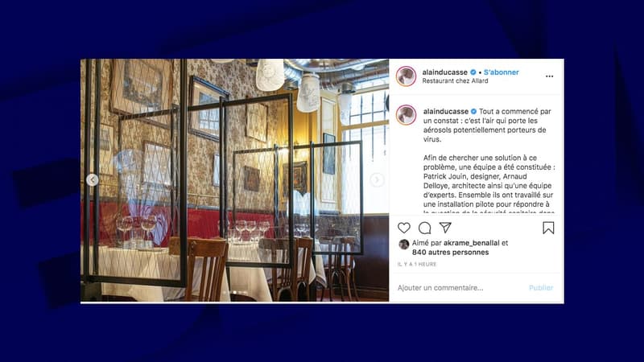Open comments via speech bubble icon
644x362 pixels.
pos(425,228)
